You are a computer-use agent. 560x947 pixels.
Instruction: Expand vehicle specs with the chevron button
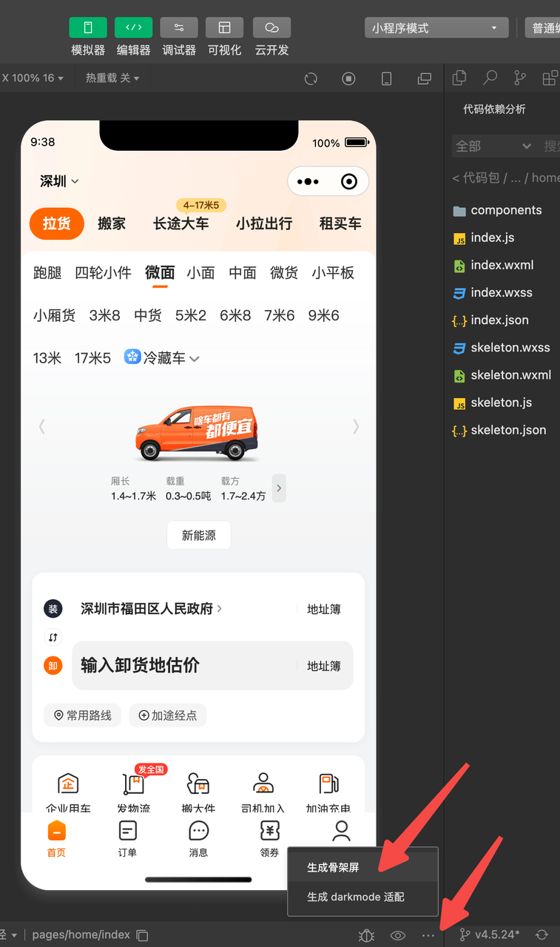279,488
